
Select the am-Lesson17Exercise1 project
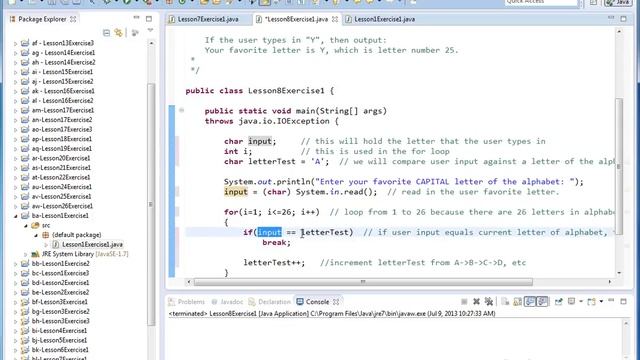pos(63,110)
